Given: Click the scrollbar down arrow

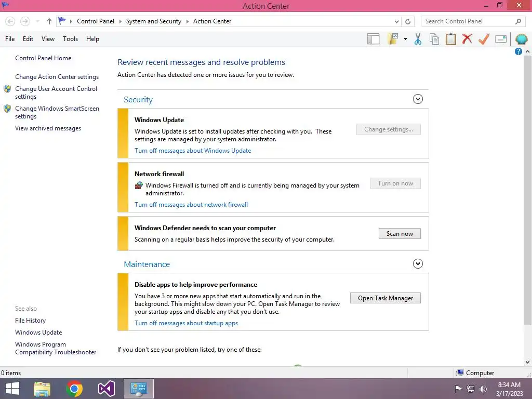Looking at the screenshot, I should click(527, 362).
